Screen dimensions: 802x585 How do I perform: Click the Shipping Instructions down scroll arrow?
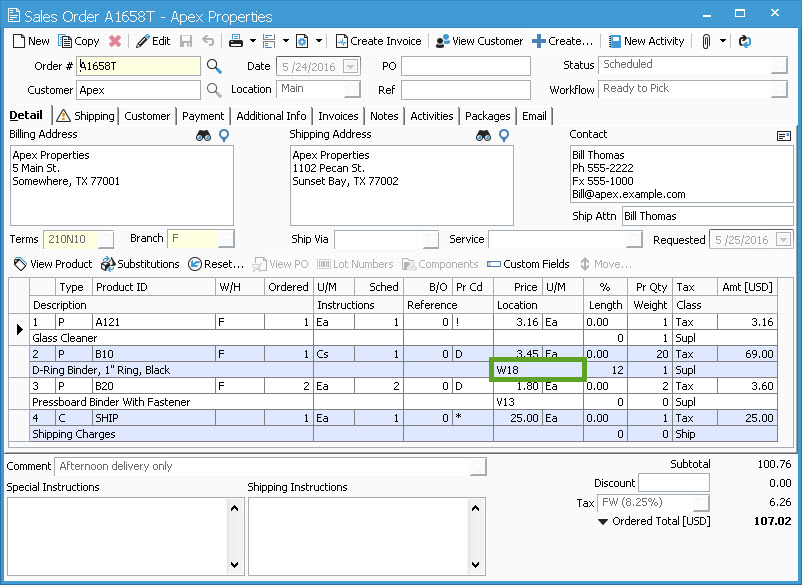point(476,565)
